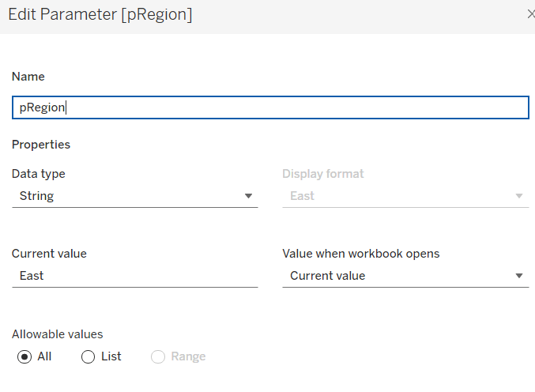Open the Display format dropdown
The image size is (535, 392).
[405, 196]
